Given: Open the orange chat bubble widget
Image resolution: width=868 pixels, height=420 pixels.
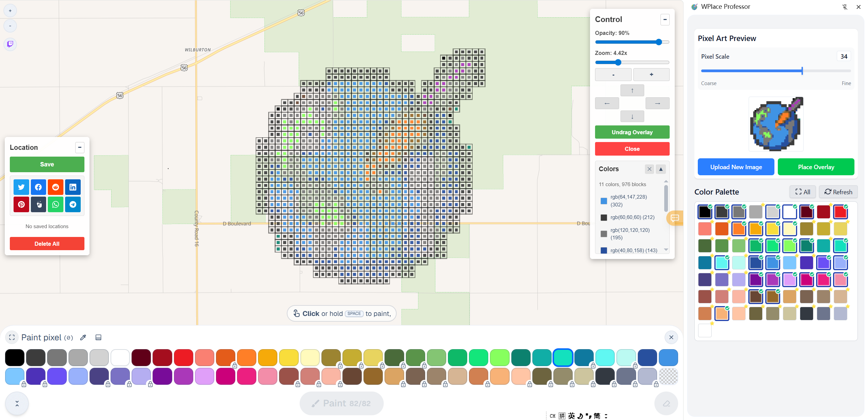Looking at the screenshot, I should 675,218.
